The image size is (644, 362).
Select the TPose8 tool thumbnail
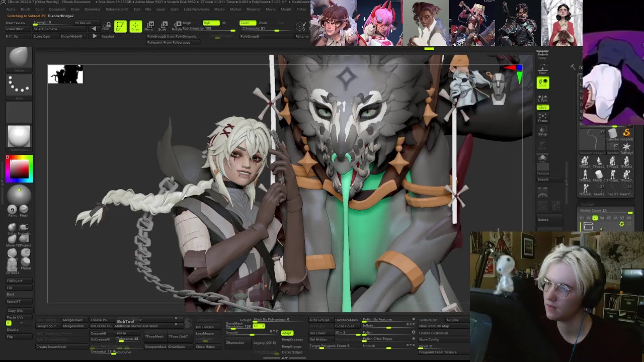click(585, 189)
